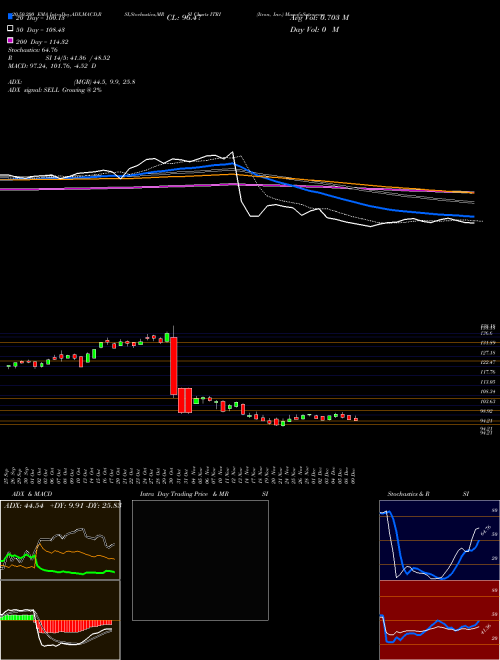
Task: Click the "CL: 96.47" closing price label
Action: [182, 18]
